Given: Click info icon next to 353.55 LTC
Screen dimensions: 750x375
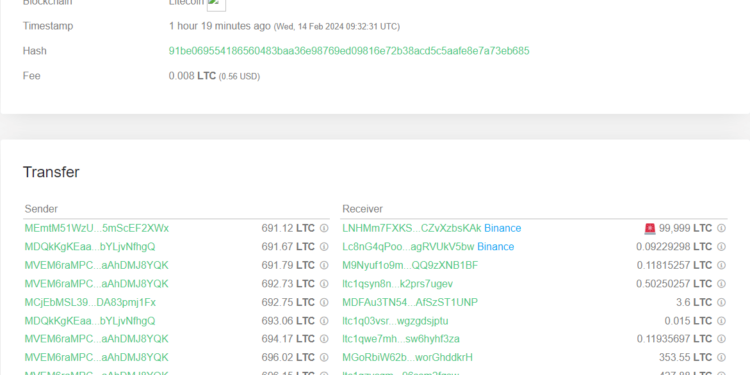Looking at the screenshot, I should pos(721,357).
